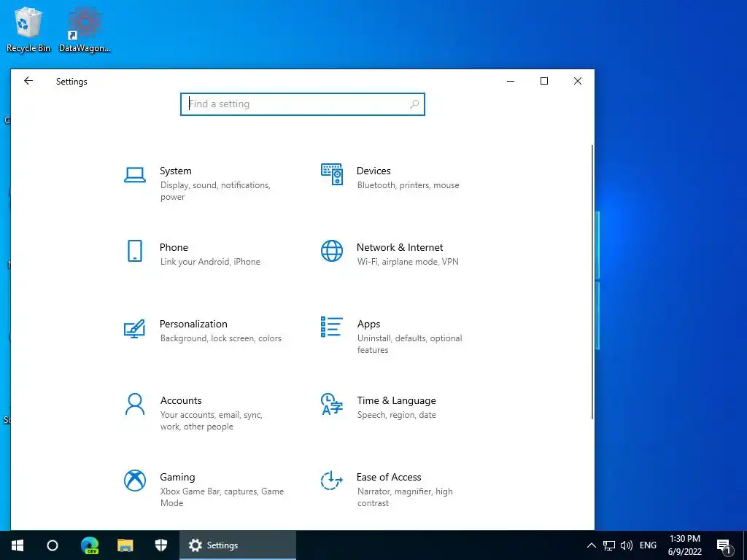Image resolution: width=747 pixels, height=560 pixels.
Task: Launch Microsoft Edge Dev from taskbar
Action: 90,545
